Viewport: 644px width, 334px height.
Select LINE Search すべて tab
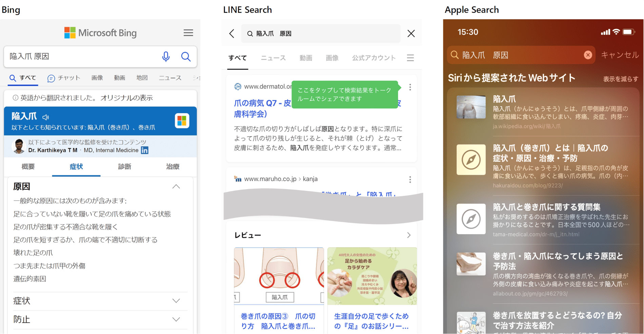pos(238,58)
